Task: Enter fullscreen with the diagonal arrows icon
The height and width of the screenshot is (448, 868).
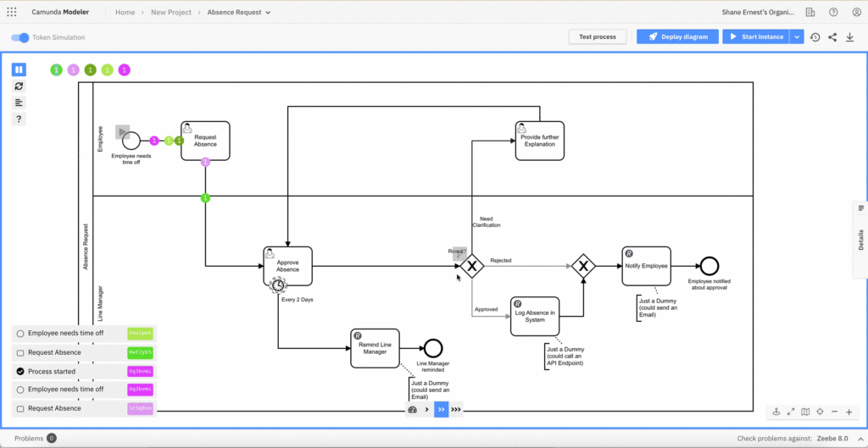Action: point(791,412)
